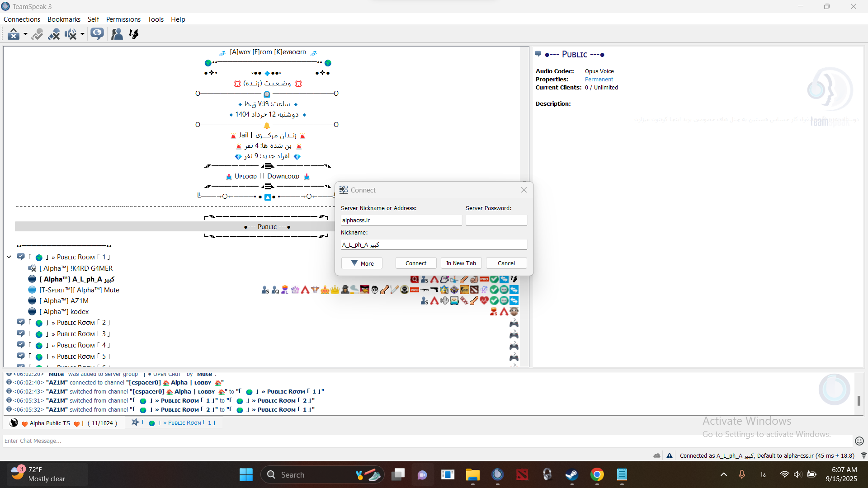This screenshot has height=488, width=868.
Task: Toggle activate microphone icon in the toolbar
Action: (x=37, y=34)
